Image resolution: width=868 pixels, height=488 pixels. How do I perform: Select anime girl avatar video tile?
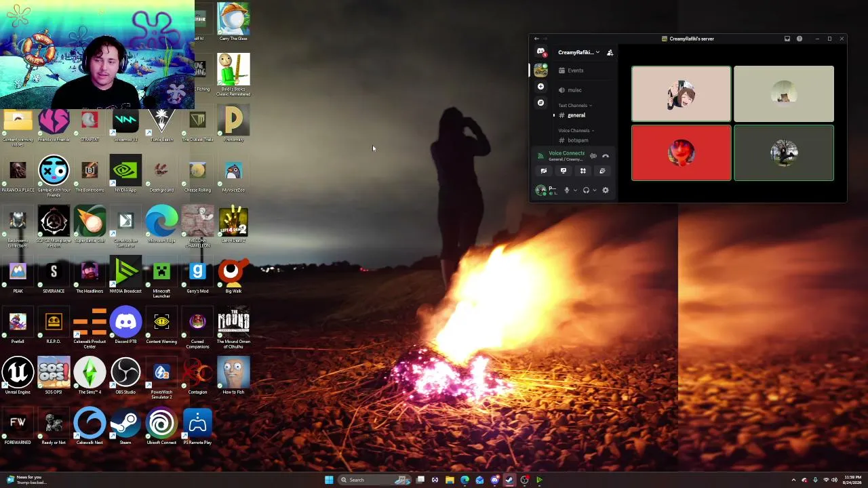(x=682, y=94)
